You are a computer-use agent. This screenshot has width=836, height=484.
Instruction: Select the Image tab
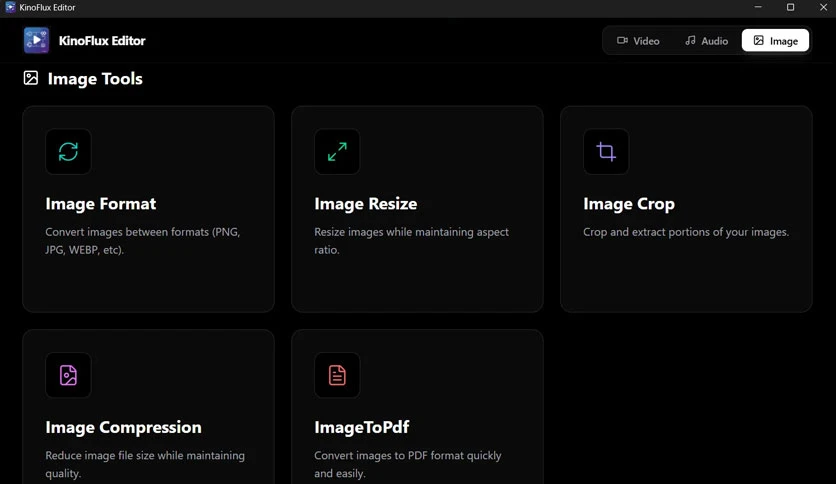pyautogui.click(x=775, y=41)
